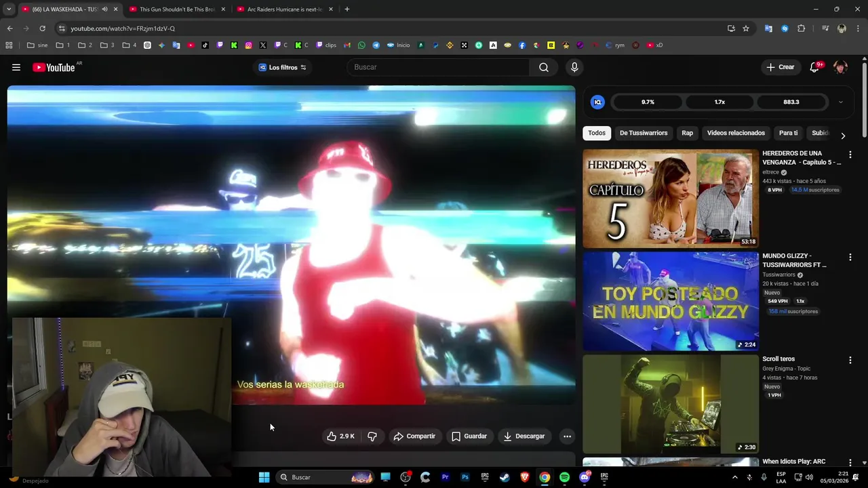Open a new browser tab
This screenshot has height=488, width=868.
(347, 9)
